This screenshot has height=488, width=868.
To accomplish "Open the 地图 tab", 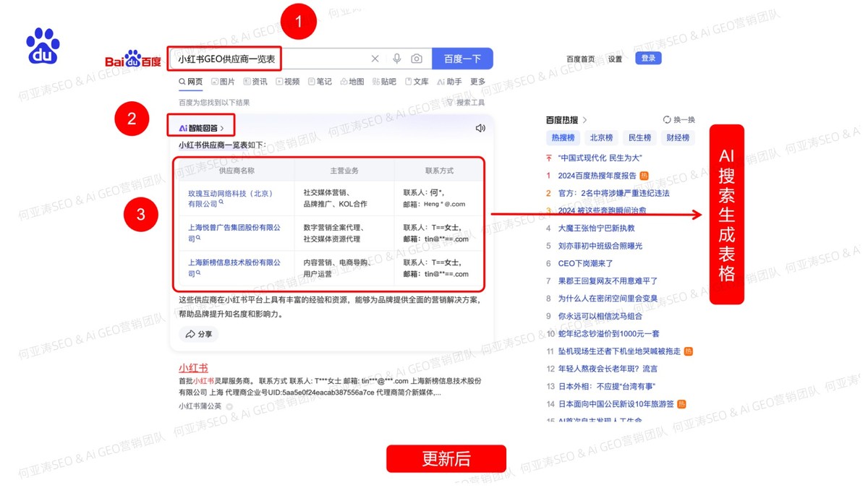I will click(352, 82).
